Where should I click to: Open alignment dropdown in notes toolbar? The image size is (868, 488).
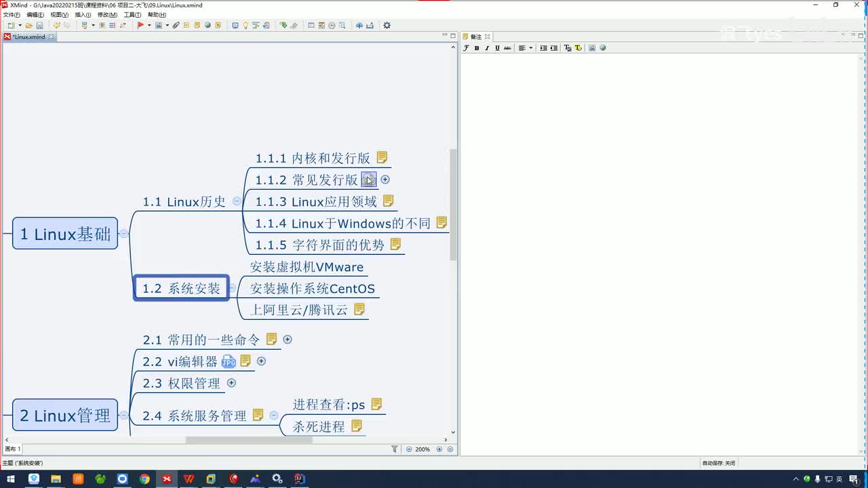click(x=531, y=48)
